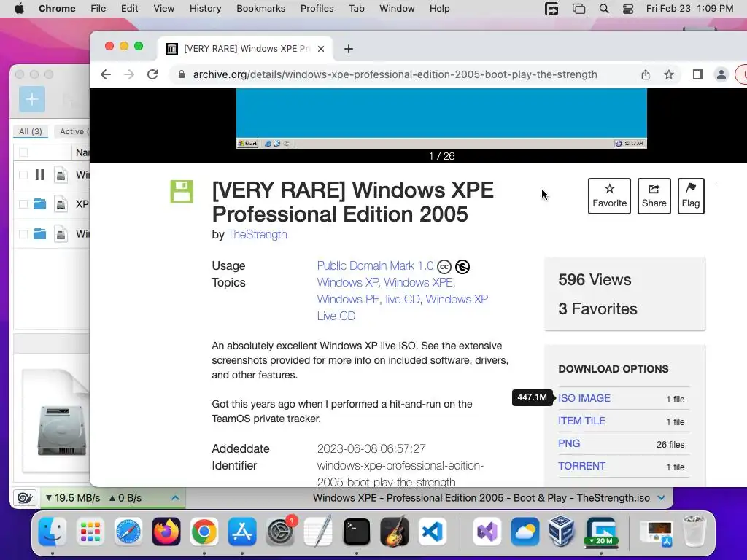Launch VirtualBox from the Dock

pyautogui.click(x=561, y=532)
